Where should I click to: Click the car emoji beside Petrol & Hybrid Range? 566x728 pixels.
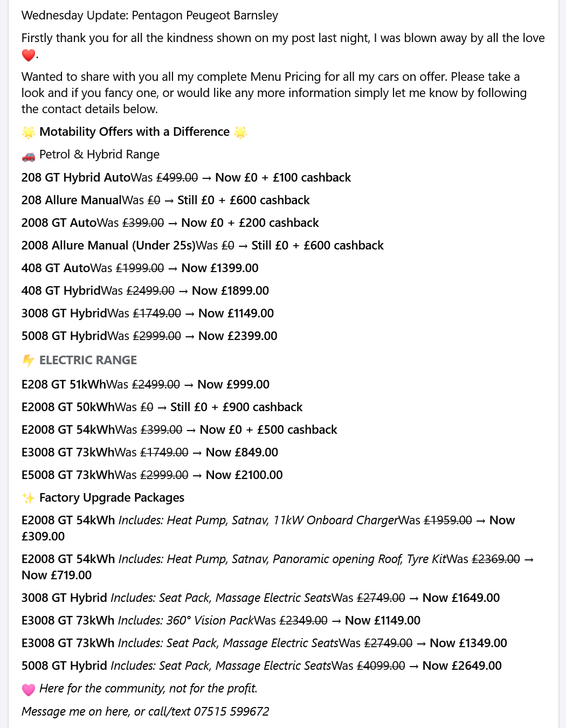point(28,156)
